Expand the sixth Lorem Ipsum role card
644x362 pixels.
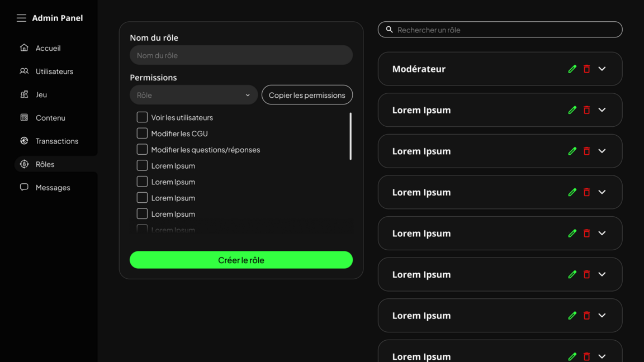click(x=602, y=315)
